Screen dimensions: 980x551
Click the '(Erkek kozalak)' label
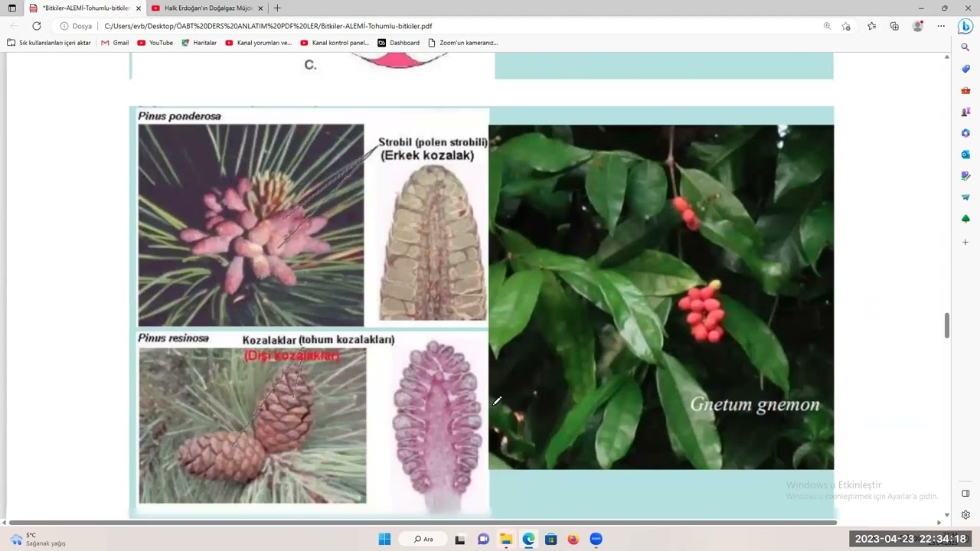(427, 155)
